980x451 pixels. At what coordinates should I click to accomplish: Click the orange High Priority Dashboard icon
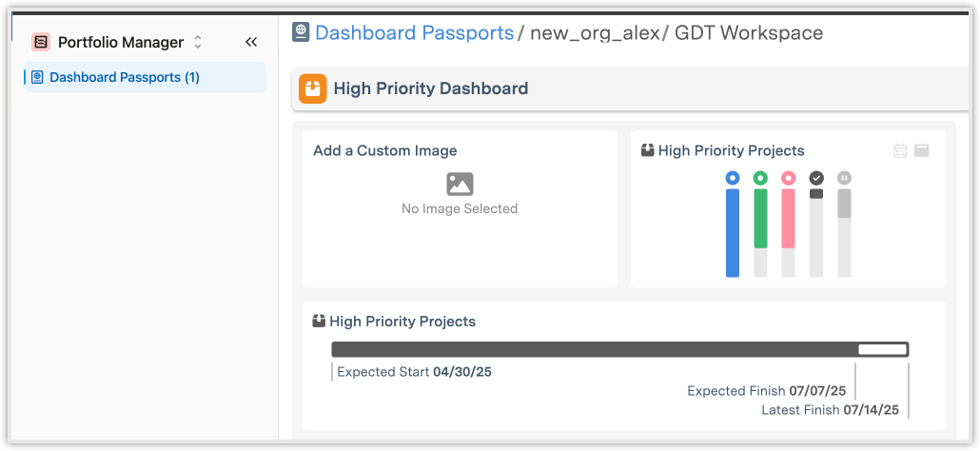click(x=312, y=88)
